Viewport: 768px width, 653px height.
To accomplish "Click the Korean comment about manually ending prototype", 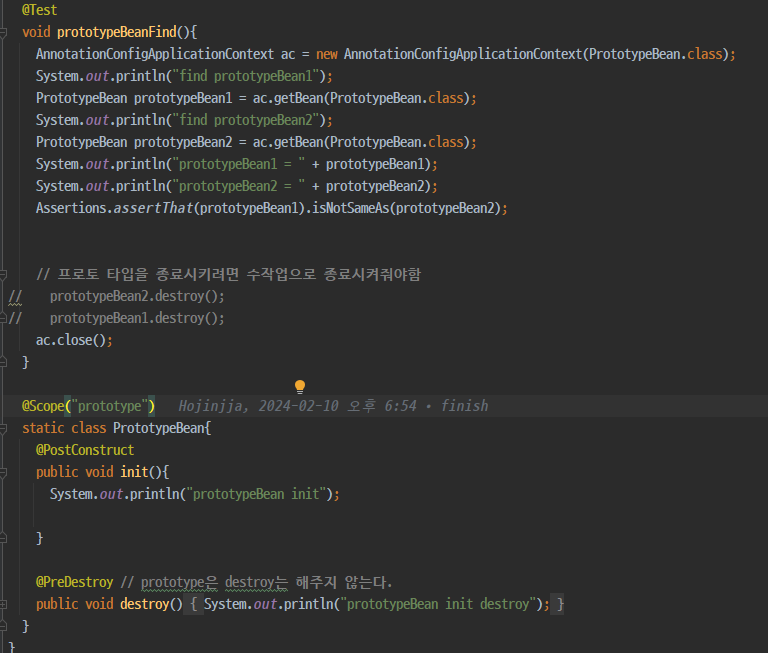I will point(228,274).
